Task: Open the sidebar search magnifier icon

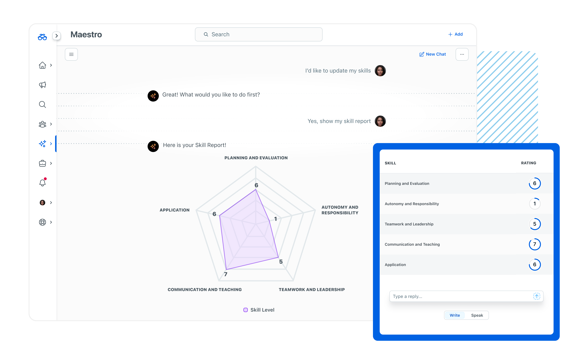Action: pyautogui.click(x=42, y=104)
